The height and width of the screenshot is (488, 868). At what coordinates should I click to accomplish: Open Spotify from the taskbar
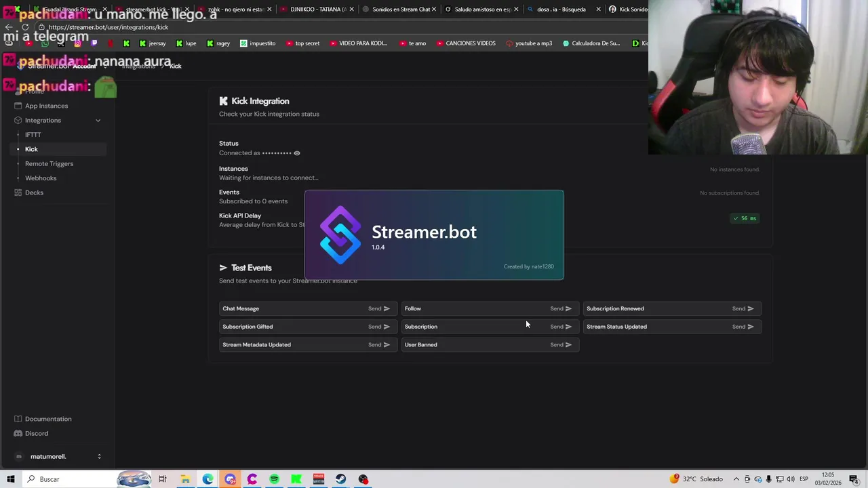[x=274, y=479]
